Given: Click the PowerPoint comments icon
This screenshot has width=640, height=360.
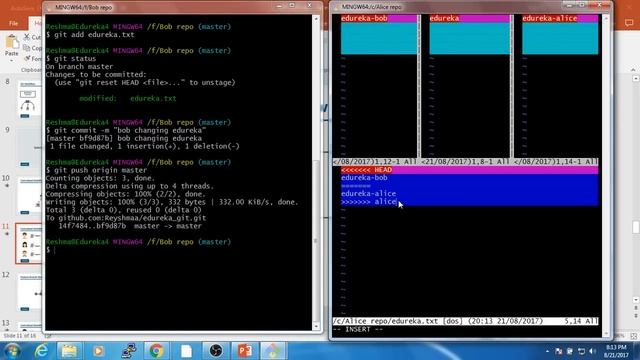Looking at the screenshot, I should coord(629,23).
